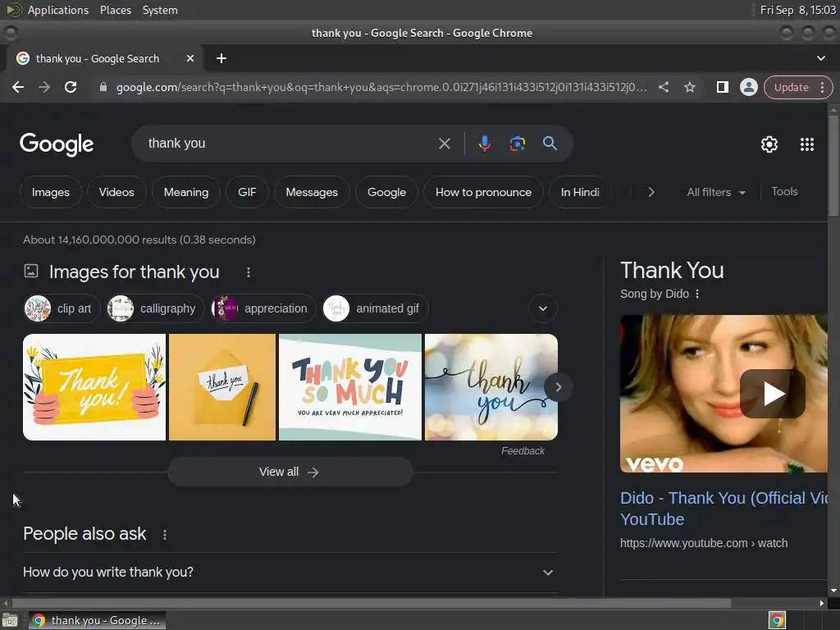Choose the animated gif image chip
The width and height of the screenshot is (840, 630).
(x=375, y=308)
